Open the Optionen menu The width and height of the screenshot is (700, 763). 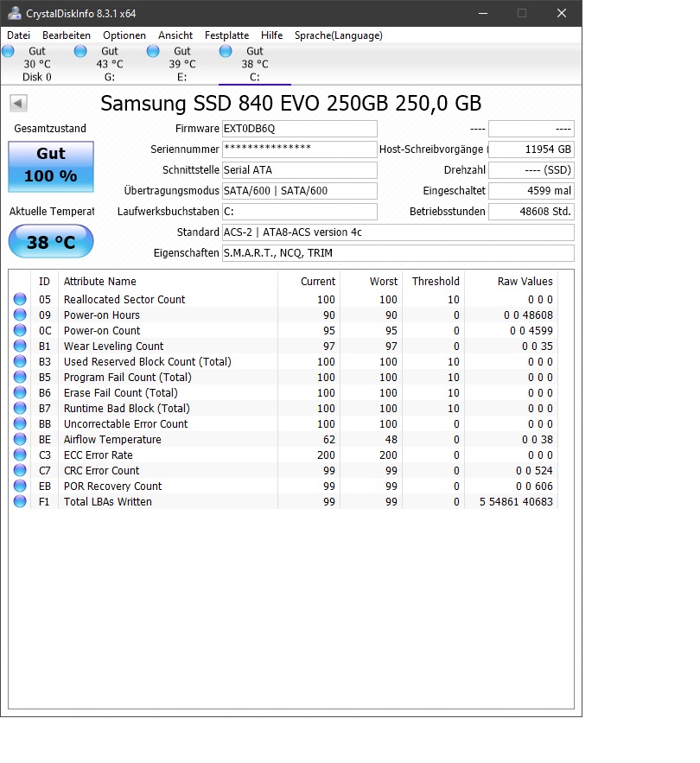click(x=124, y=35)
